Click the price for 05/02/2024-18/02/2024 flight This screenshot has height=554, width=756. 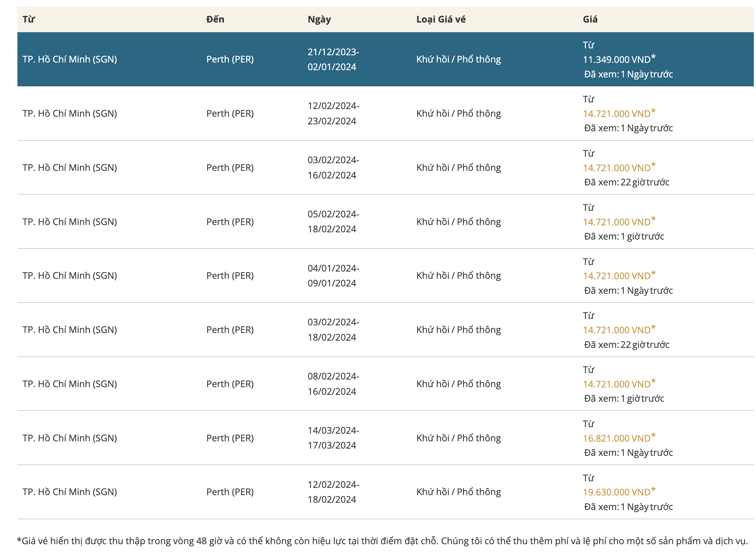click(x=616, y=222)
